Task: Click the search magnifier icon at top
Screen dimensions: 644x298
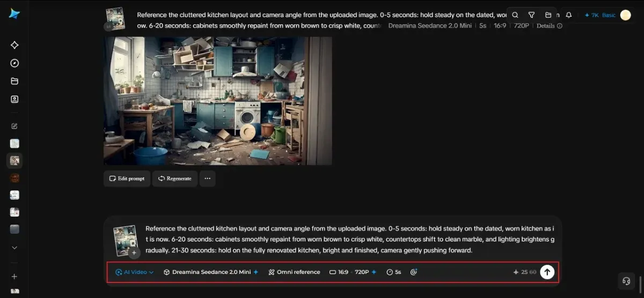Action: 515,15
